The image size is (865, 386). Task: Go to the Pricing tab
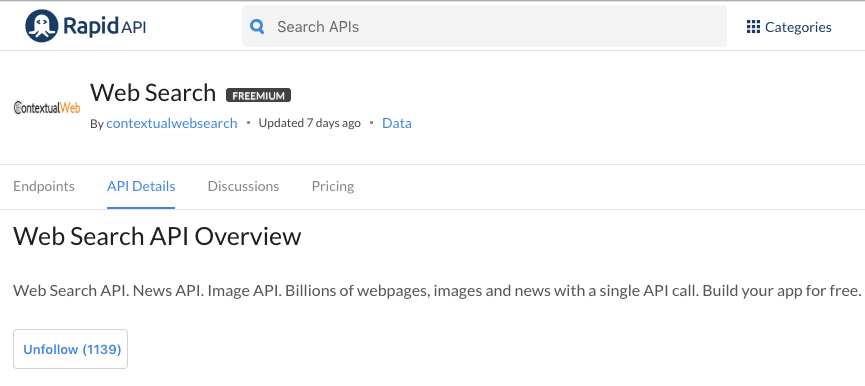coord(333,186)
